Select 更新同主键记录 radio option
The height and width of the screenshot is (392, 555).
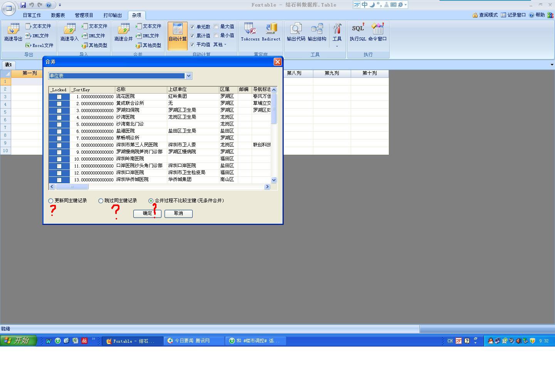tap(51, 201)
